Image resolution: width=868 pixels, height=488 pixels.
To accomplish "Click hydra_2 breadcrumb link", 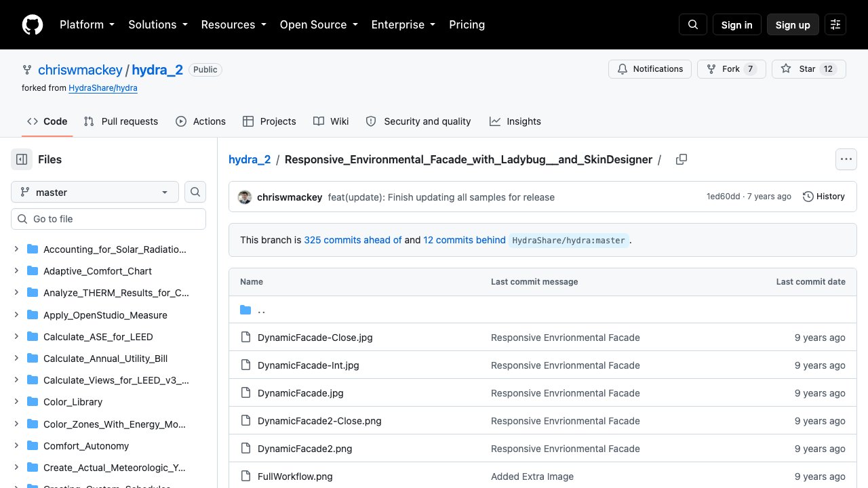I will (x=250, y=159).
